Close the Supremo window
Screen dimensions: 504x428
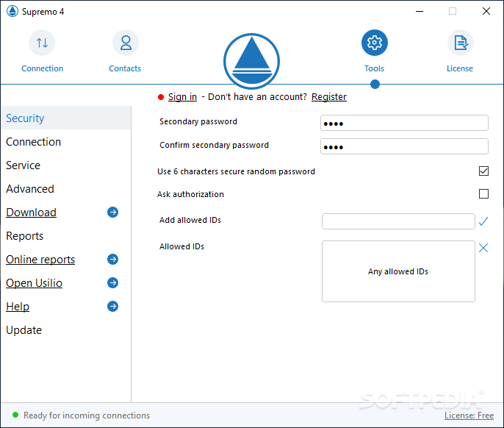[x=486, y=11]
